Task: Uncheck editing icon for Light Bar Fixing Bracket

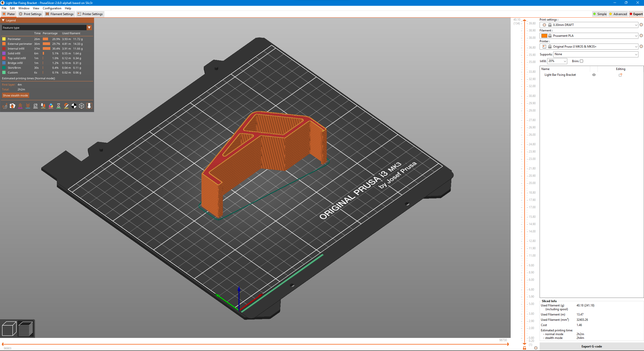Action: pyautogui.click(x=620, y=75)
